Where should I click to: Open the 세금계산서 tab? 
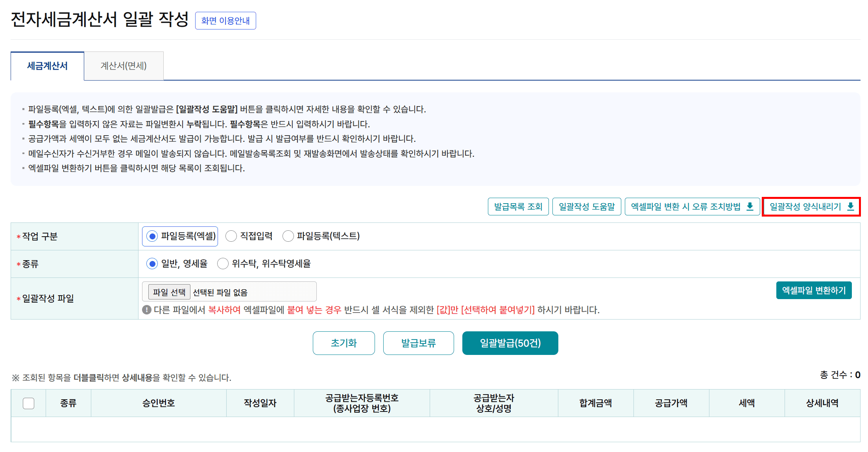(47, 66)
